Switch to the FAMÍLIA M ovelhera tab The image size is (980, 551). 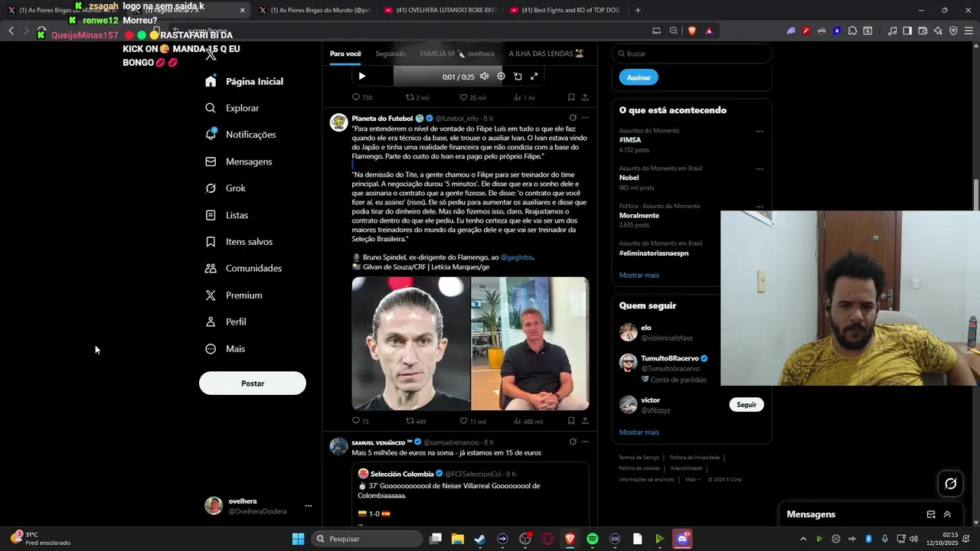(457, 54)
